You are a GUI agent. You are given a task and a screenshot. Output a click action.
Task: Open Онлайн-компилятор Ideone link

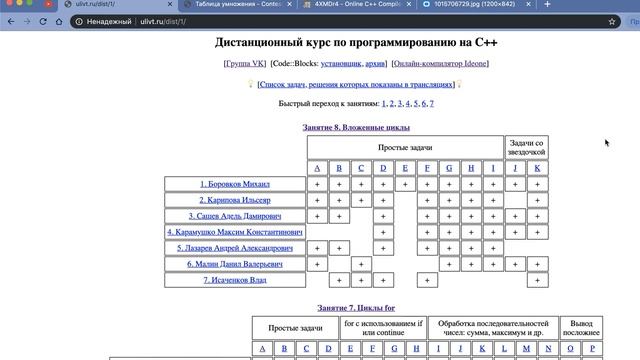point(440,64)
